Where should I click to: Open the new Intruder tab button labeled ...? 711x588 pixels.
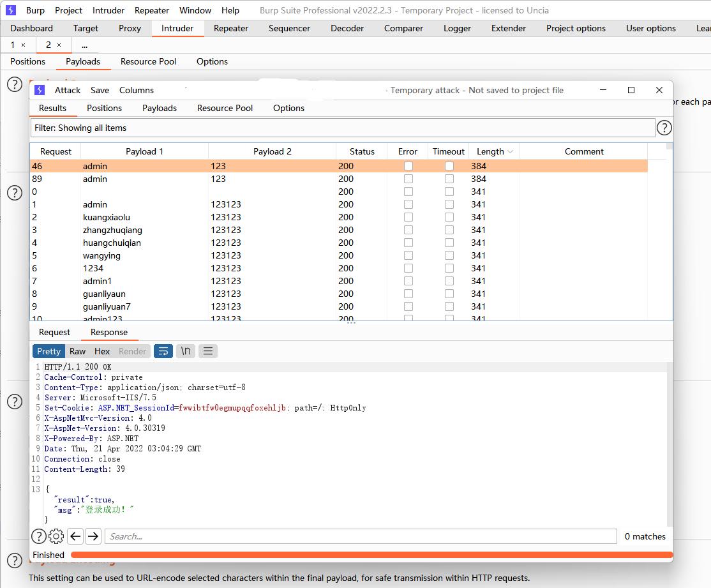pos(85,45)
